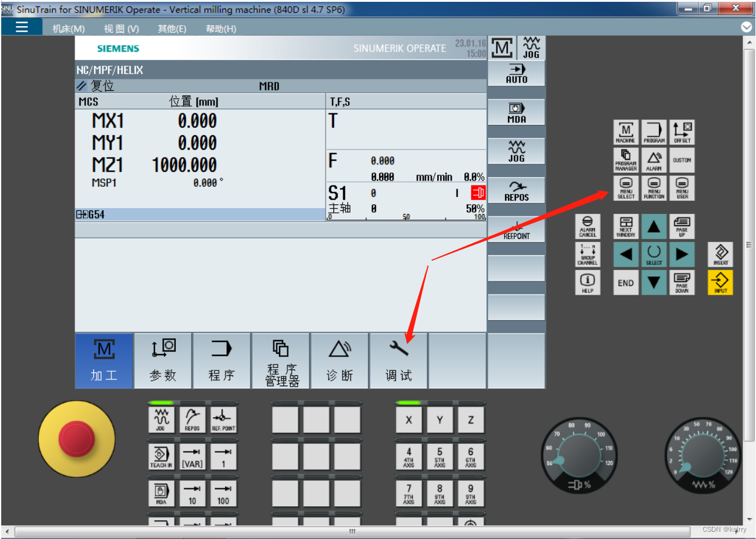Click the NEXT WINDOW key

(626, 226)
